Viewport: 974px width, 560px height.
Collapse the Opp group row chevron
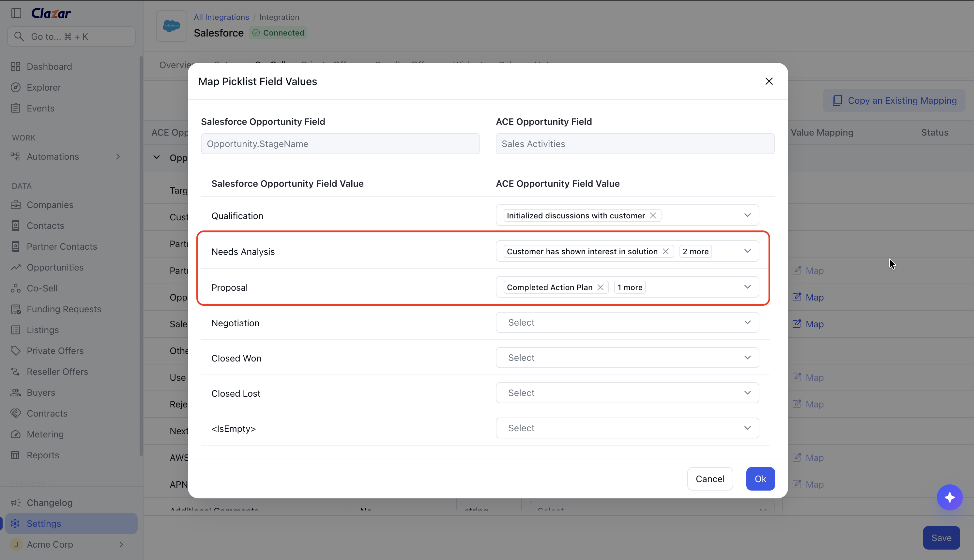(157, 157)
